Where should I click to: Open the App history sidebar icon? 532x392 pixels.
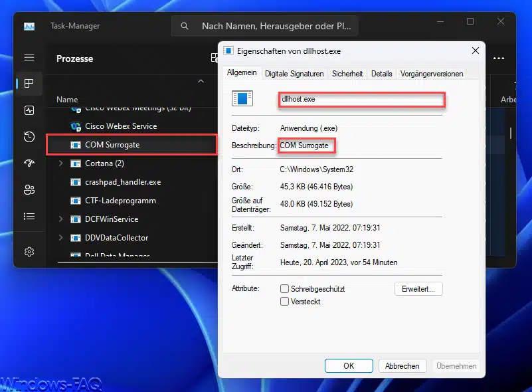(x=29, y=137)
